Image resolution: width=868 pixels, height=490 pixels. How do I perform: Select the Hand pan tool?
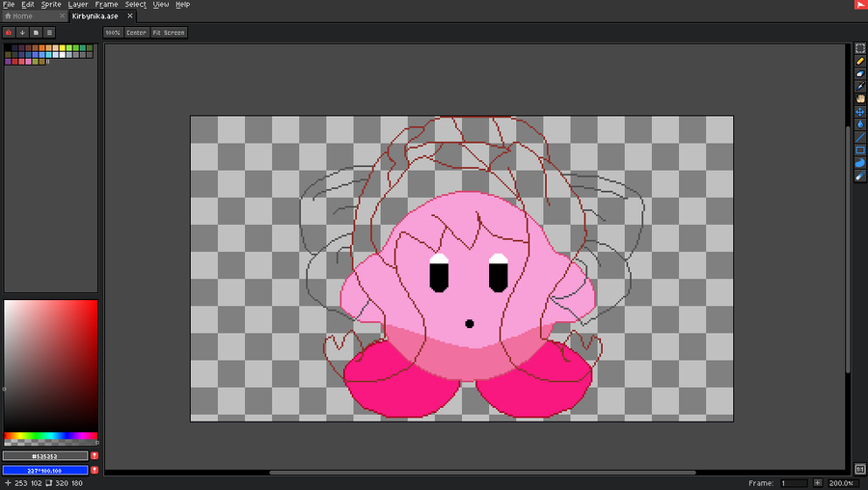coord(859,99)
